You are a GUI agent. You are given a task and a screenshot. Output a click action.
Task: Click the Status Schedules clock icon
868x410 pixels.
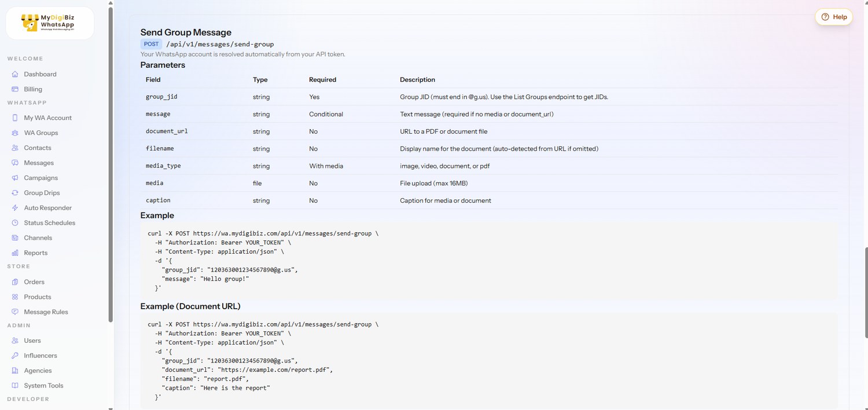(15, 223)
